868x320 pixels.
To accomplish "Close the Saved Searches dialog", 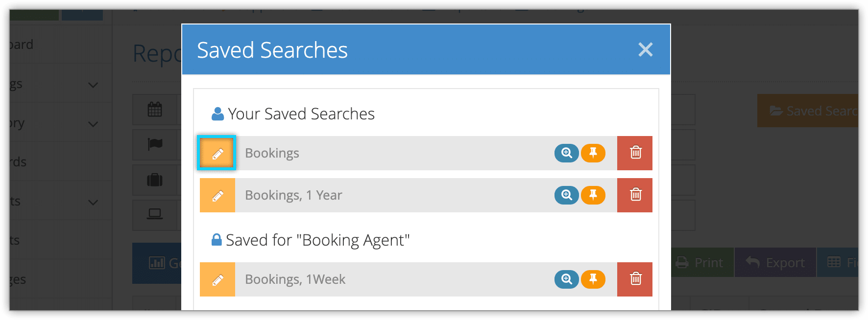I will (645, 49).
